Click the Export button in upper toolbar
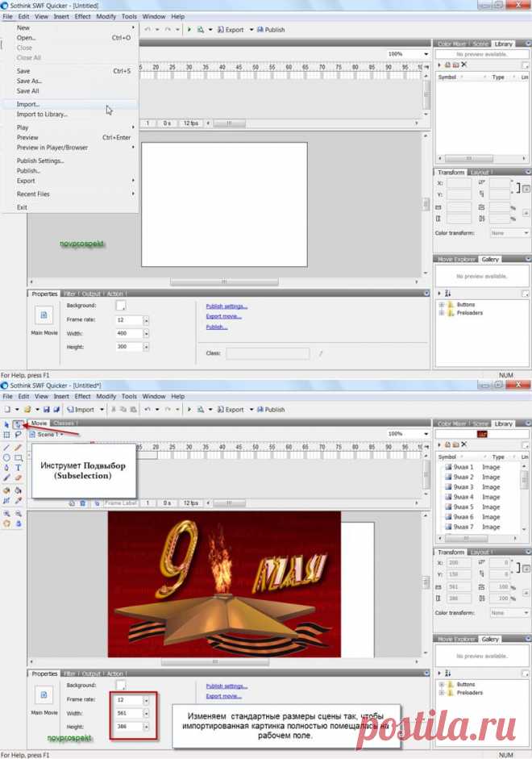 [231, 30]
